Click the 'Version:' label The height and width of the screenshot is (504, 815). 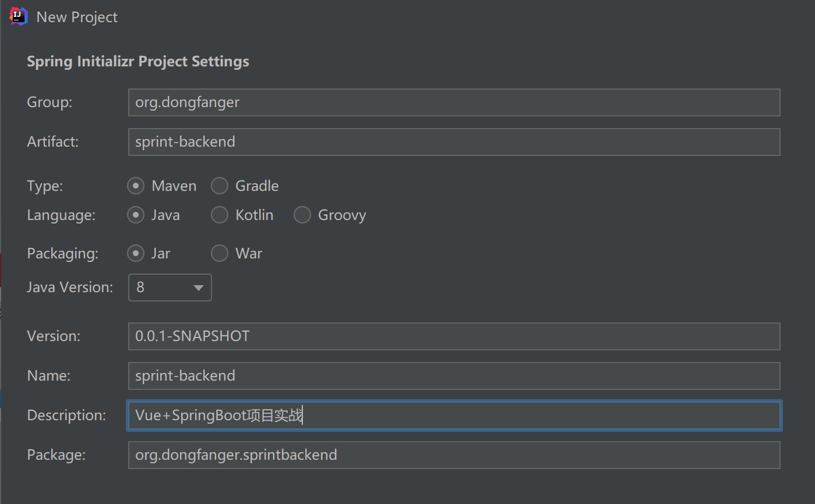tap(54, 336)
